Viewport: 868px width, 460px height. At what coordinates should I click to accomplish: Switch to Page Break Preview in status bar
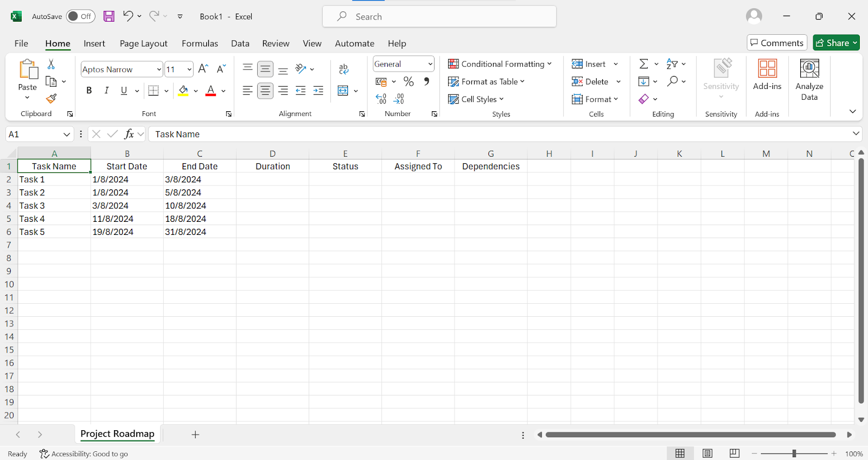click(x=735, y=453)
